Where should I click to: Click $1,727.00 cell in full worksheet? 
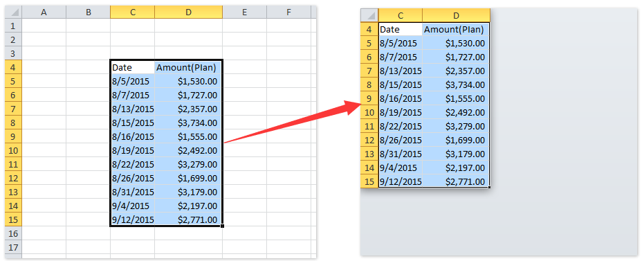189,95
